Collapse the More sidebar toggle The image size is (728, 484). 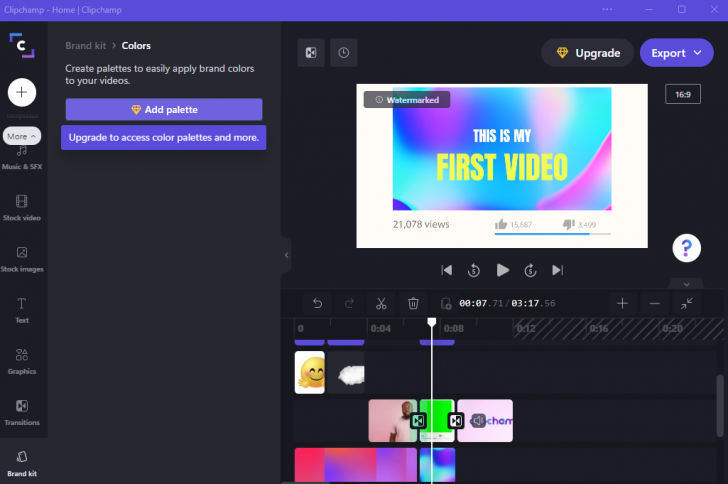click(x=22, y=136)
